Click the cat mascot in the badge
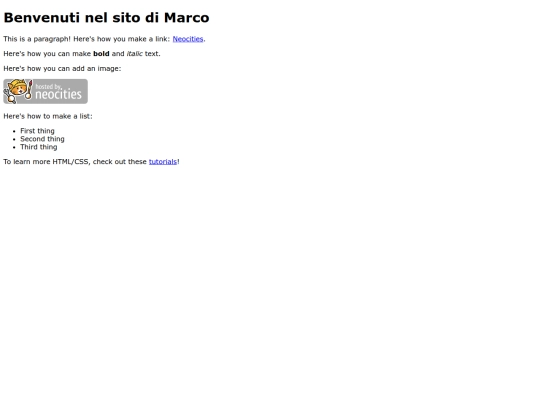This screenshot has width=540, height=405. (17, 91)
